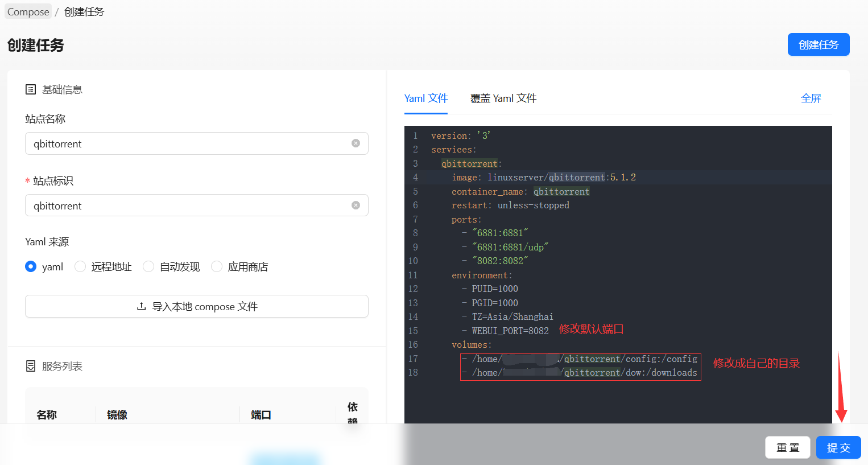Click the 重置 button
868x465 pixels.
(x=788, y=447)
